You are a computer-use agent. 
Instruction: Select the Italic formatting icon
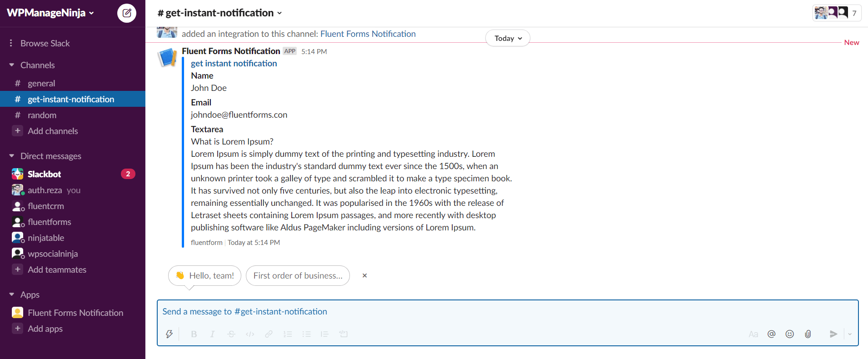tap(212, 334)
